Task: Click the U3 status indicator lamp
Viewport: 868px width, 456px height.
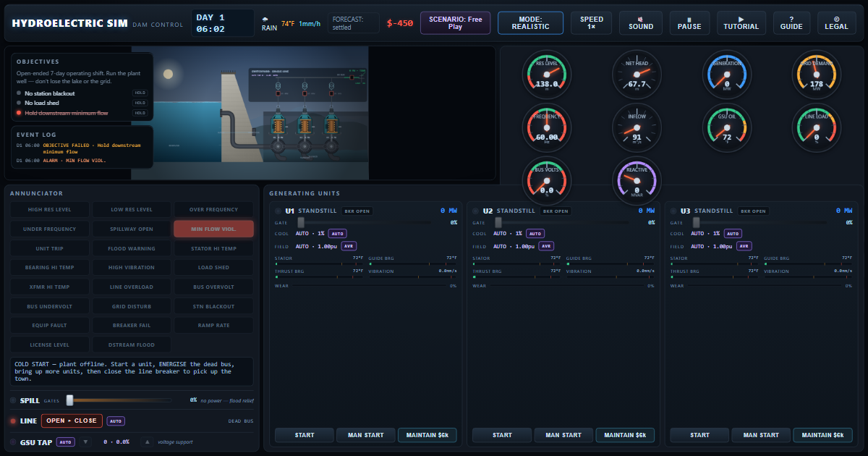Action: click(x=673, y=211)
